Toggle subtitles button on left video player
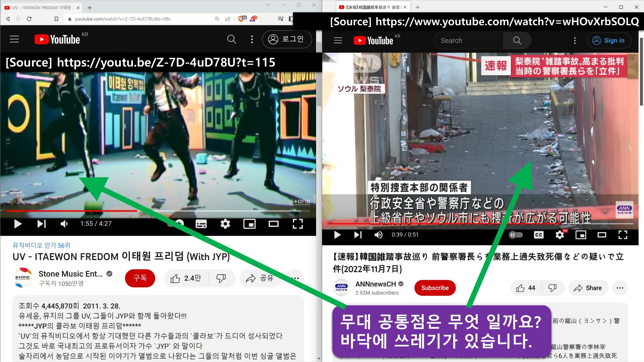This screenshot has height=362, width=644. [201, 224]
